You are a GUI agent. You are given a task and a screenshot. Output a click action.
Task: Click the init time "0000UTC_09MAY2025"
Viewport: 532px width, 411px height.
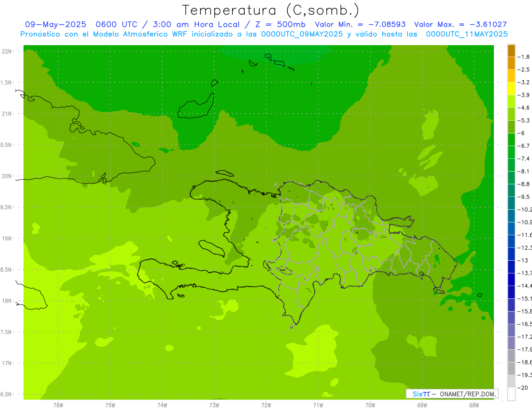pyautogui.click(x=302, y=34)
